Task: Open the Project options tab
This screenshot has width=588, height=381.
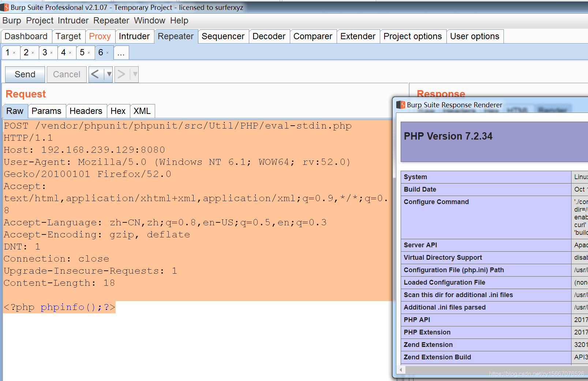Action: click(x=413, y=36)
